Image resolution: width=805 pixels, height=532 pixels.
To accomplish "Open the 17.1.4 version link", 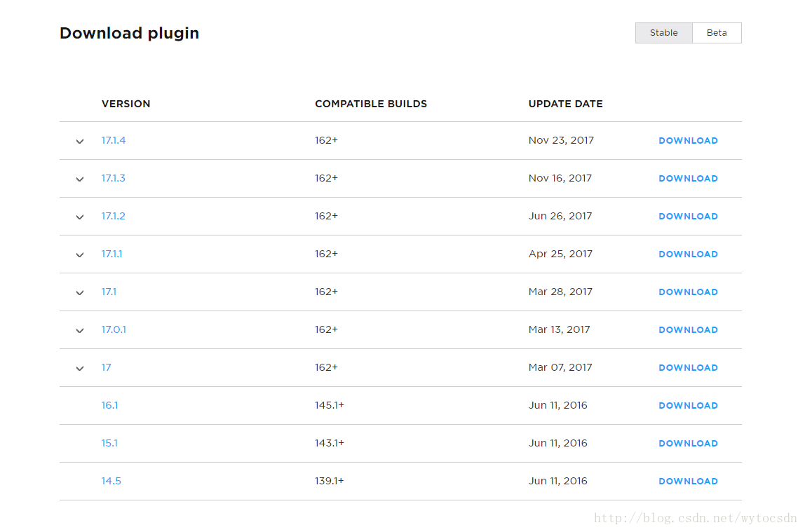I will 114,140.
